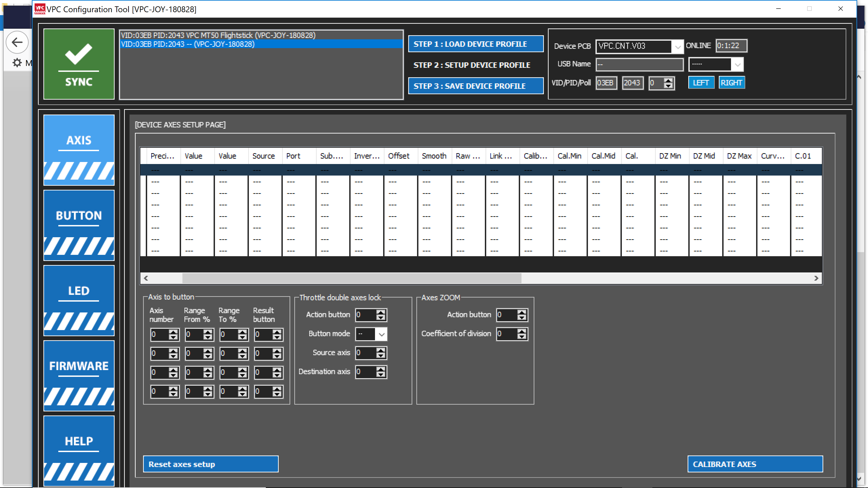Switch to the LED setup page
This screenshot has width=868, height=488.
(x=78, y=300)
